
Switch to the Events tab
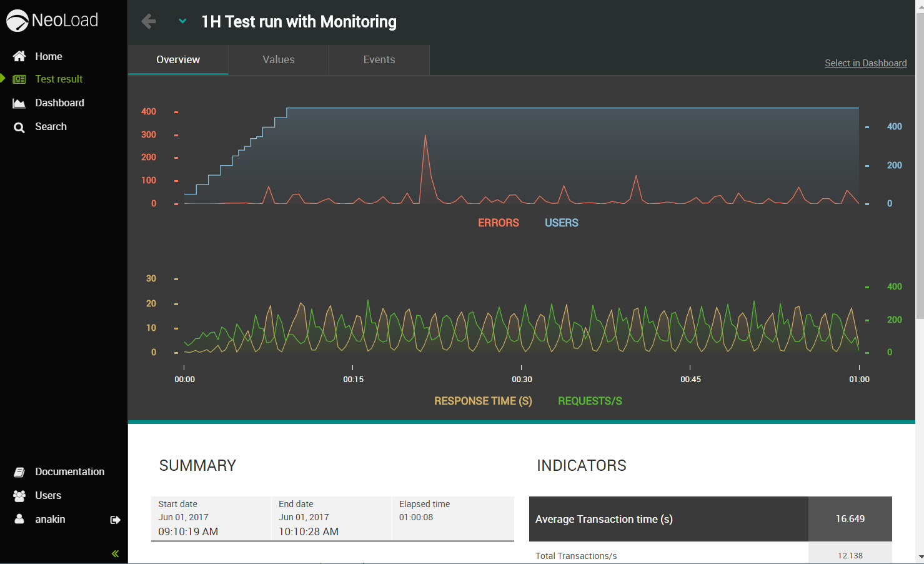pyautogui.click(x=379, y=60)
